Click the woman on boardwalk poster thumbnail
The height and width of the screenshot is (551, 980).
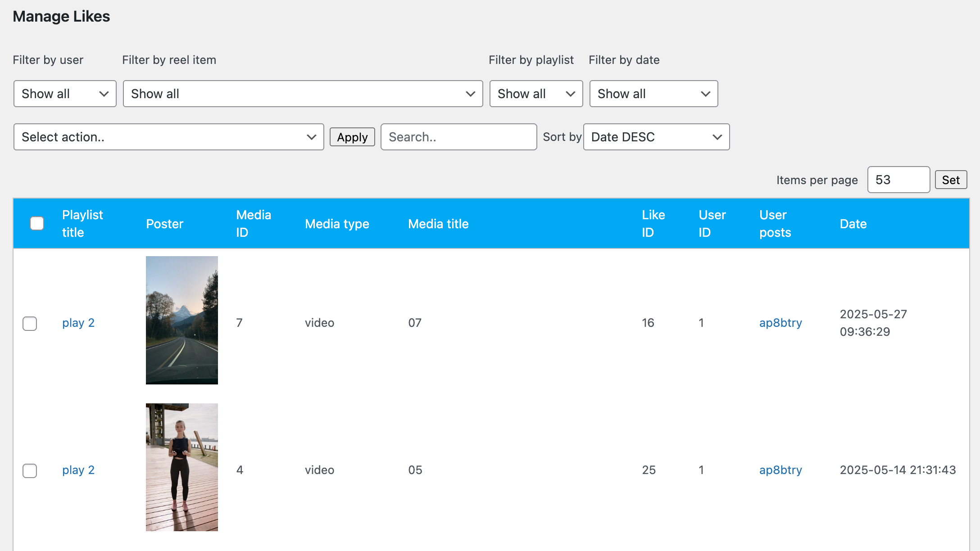coord(182,467)
